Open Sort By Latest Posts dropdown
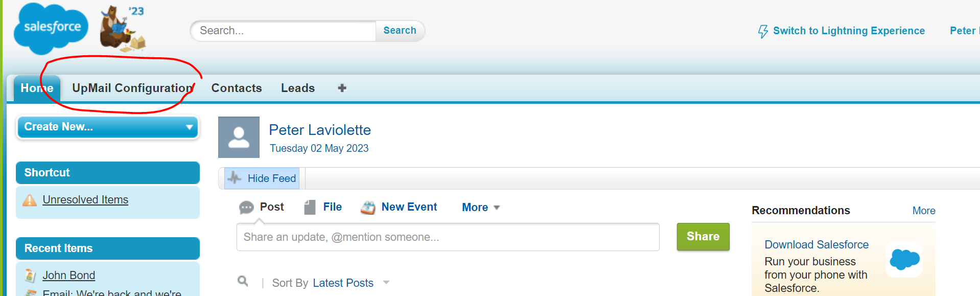This screenshot has height=296, width=980. [x=351, y=283]
